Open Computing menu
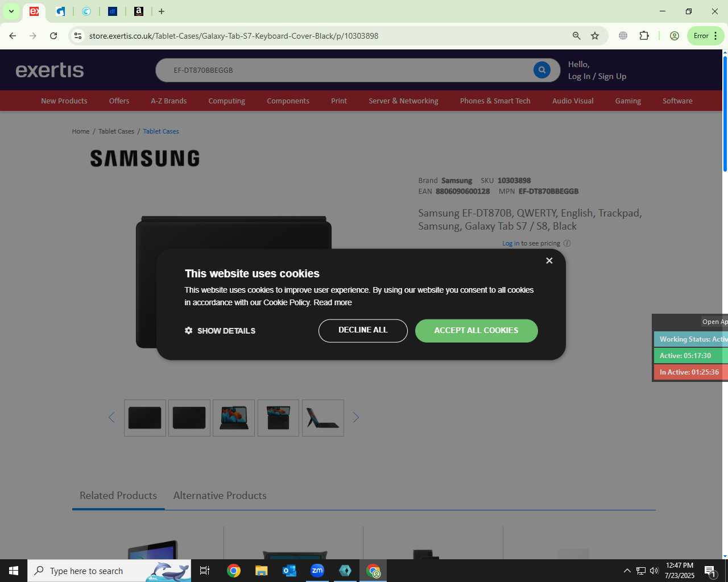Screen dimensions: 728x582 [x=226, y=101]
